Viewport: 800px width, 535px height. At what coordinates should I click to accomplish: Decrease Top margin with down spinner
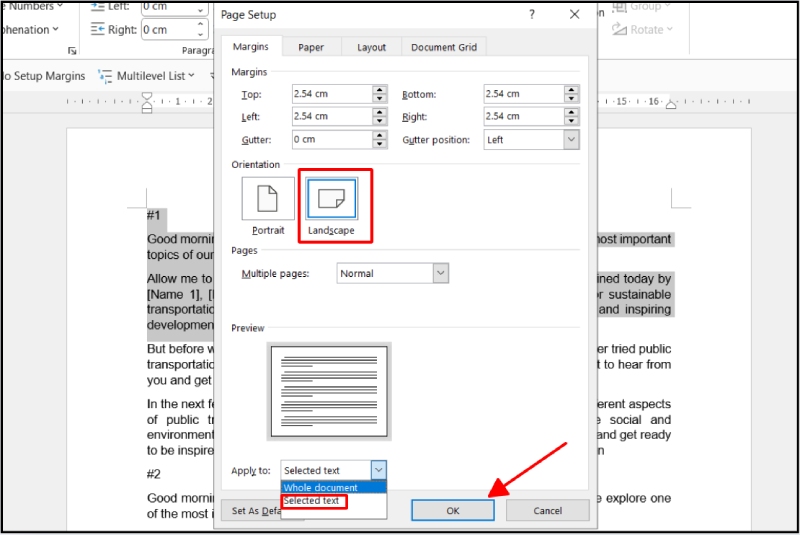380,98
